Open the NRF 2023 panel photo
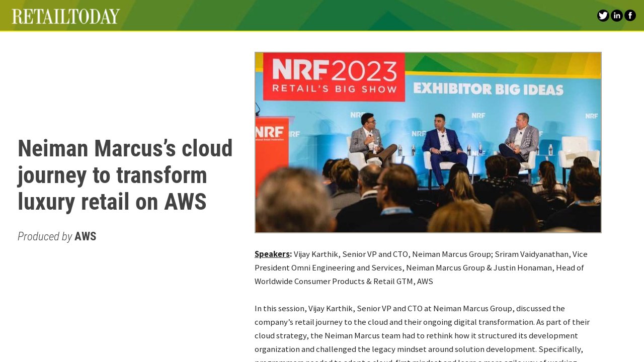Screen dimensions: 644x362 (428, 142)
